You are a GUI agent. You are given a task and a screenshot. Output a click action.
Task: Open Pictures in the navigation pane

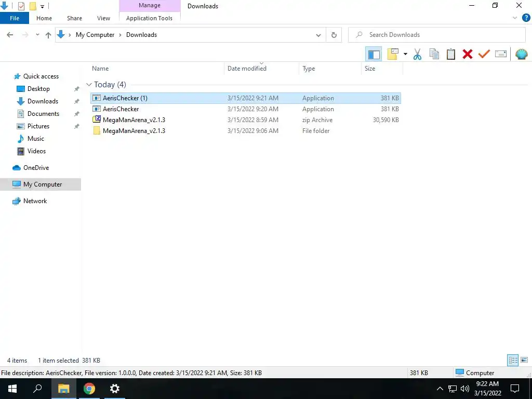tap(38, 126)
